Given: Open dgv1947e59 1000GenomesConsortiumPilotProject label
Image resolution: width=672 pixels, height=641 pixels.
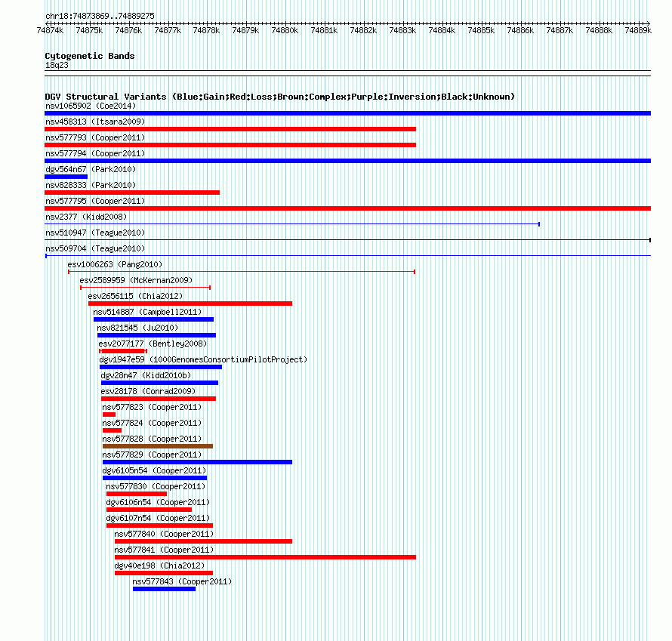Looking at the screenshot, I should [203, 359].
